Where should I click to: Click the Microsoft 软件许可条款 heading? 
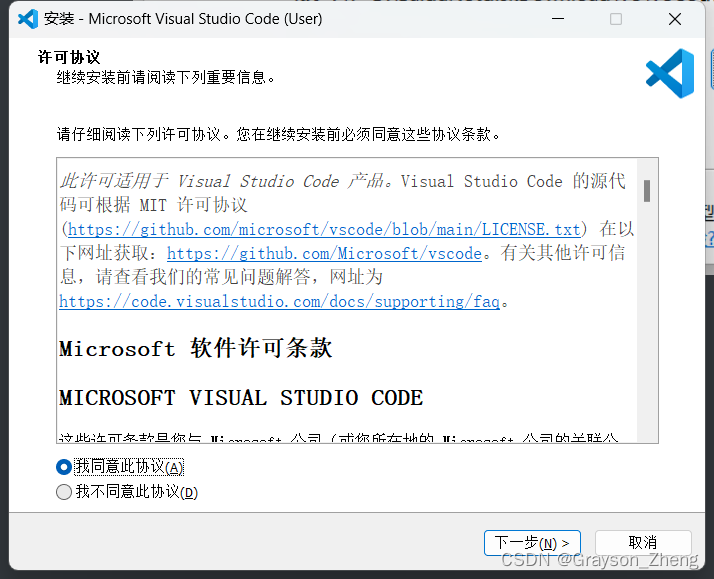(x=195, y=349)
